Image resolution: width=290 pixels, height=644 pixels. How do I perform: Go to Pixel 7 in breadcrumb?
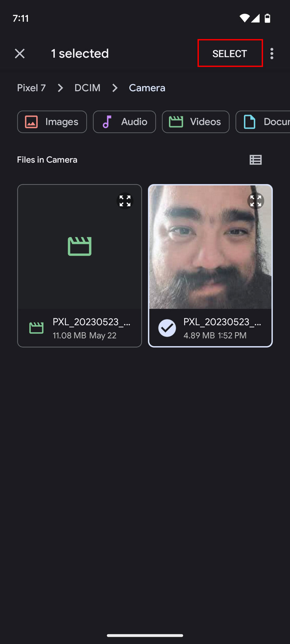click(32, 88)
